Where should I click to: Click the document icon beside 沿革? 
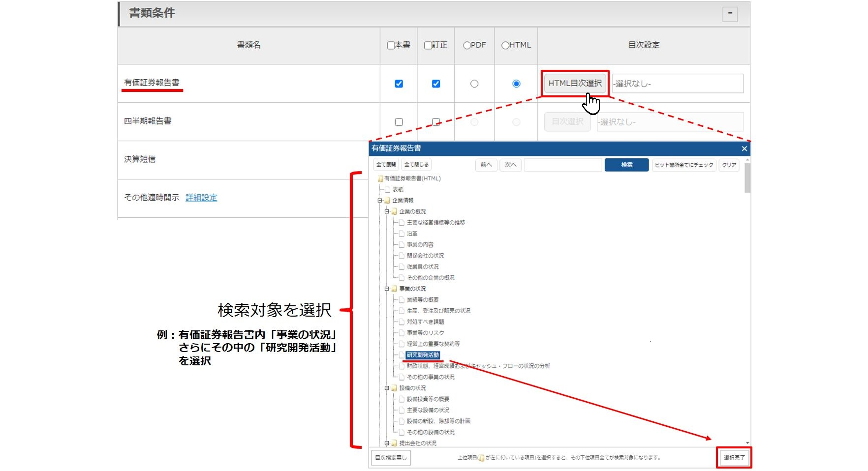coord(401,234)
